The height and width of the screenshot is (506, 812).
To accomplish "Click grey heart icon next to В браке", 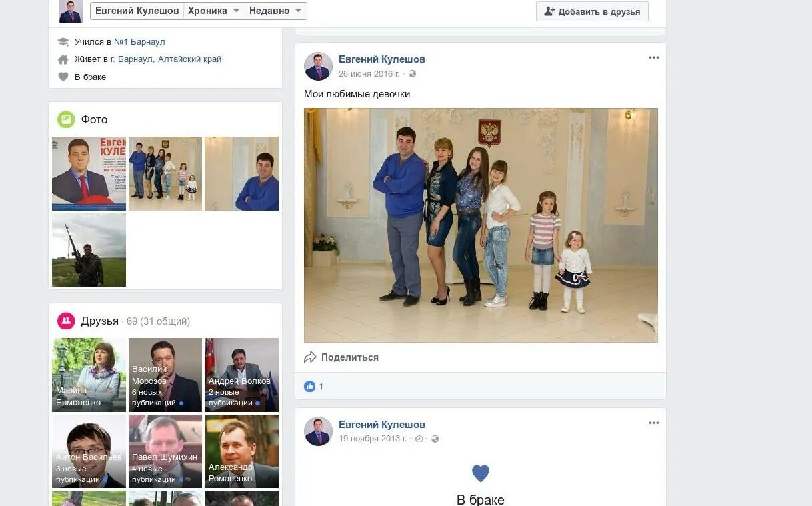I will click(63, 77).
